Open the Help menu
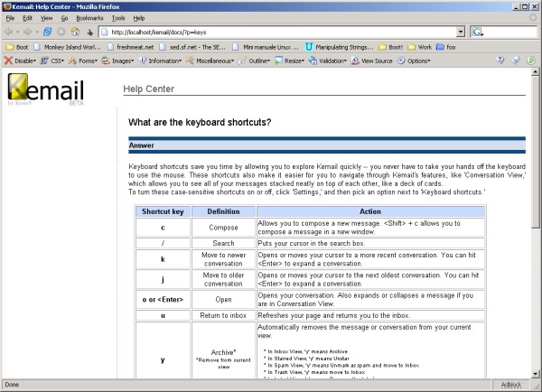This screenshot has height=392, width=542. click(x=139, y=18)
